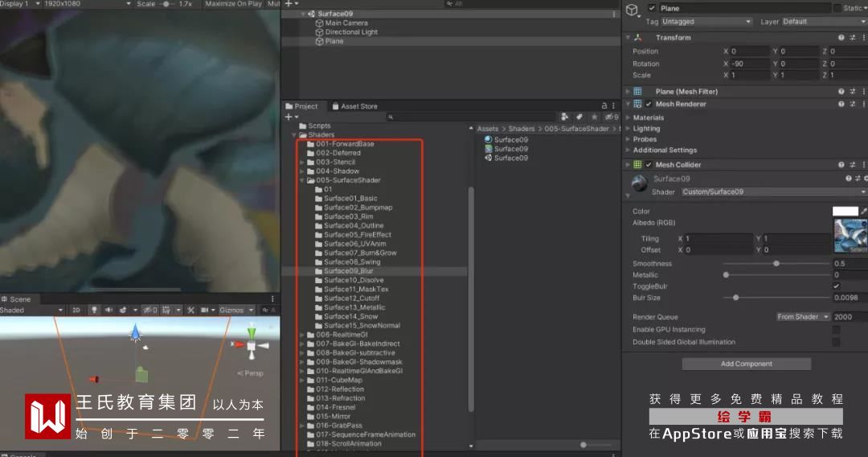Open Transform component presets icon

tap(853, 38)
